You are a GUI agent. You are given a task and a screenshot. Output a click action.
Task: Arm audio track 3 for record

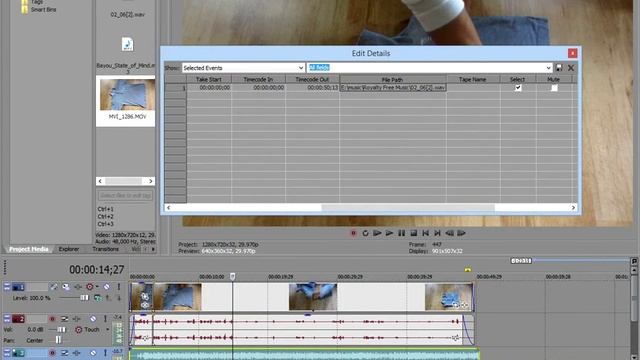[x=52, y=353]
